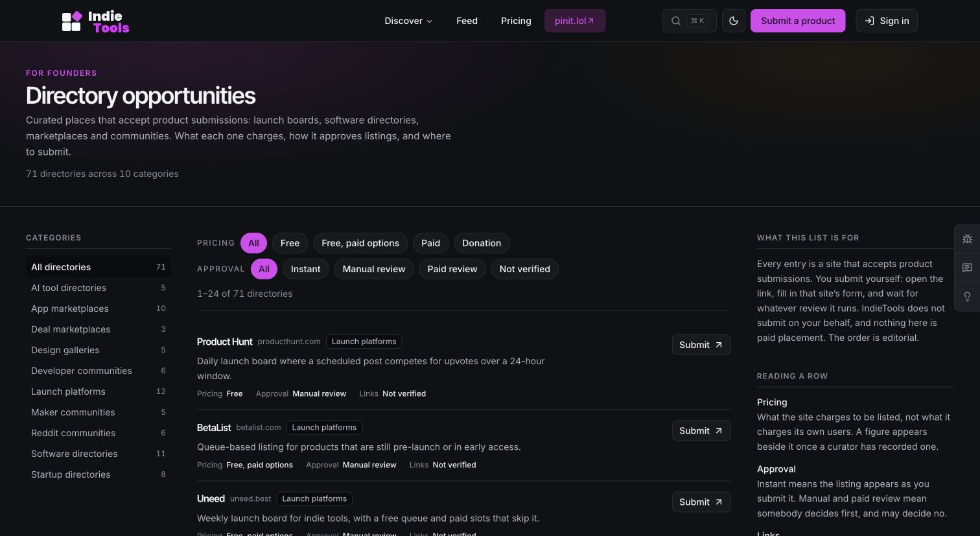Click the betalist.com domain text
The height and width of the screenshot is (536, 980).
pyautogui.click(x=259, y=428)
